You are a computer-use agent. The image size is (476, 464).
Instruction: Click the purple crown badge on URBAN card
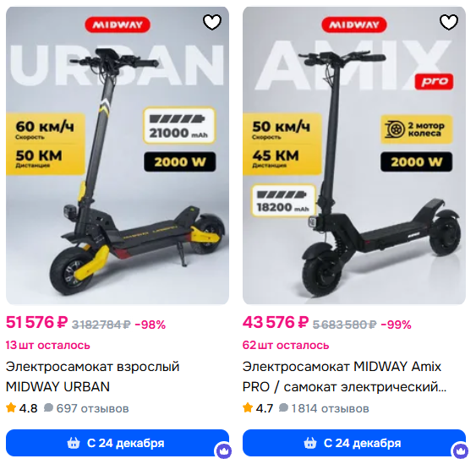tap(224, 450)
